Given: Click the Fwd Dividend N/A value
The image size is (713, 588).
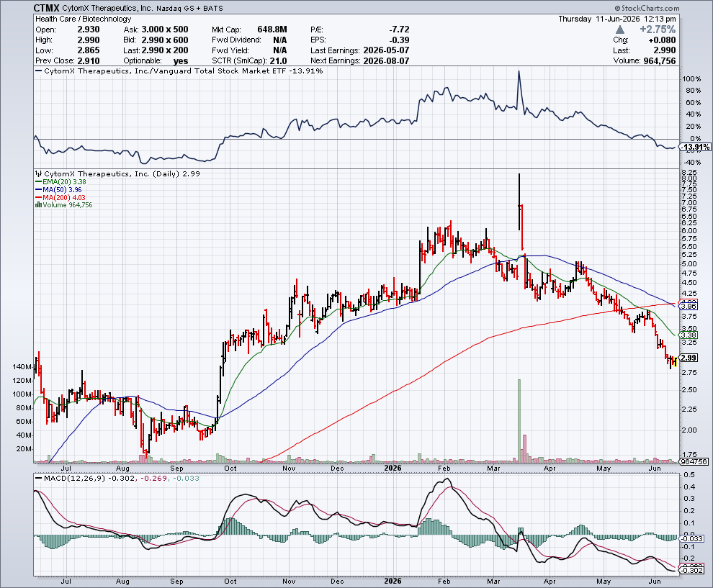Looking at the screenshot, I should point(279,40).
